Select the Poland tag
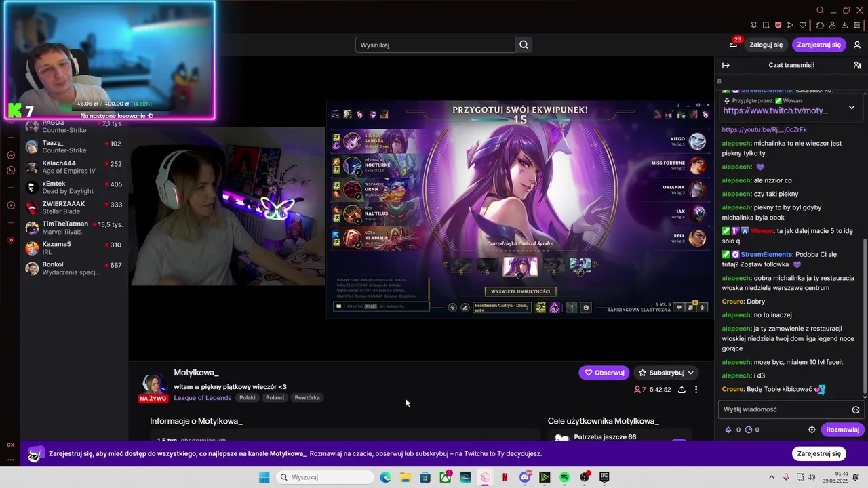The height and width of the screenshot is (488, 868). pos(275,398)
